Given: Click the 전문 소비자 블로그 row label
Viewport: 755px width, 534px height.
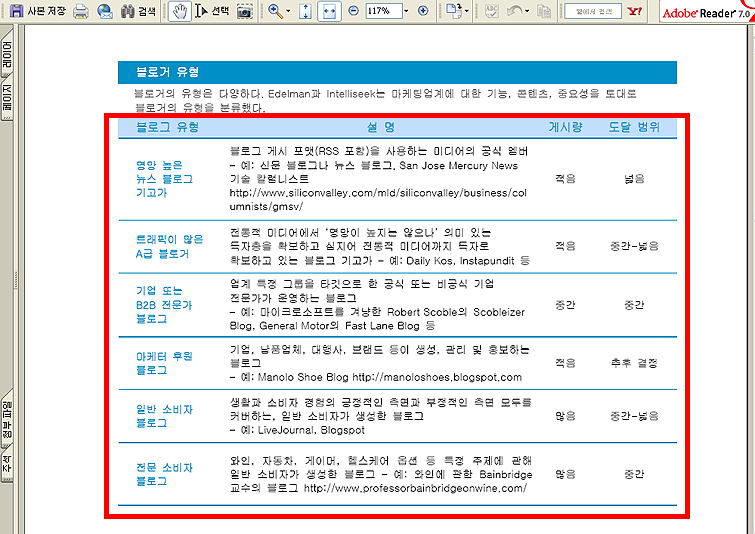Looking at the screenshot, I should (x=164, y=474).
